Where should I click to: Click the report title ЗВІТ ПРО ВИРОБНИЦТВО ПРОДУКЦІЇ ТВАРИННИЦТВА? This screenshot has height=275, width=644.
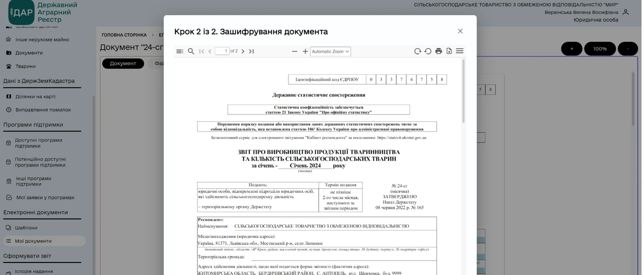(x=320, y=153)
